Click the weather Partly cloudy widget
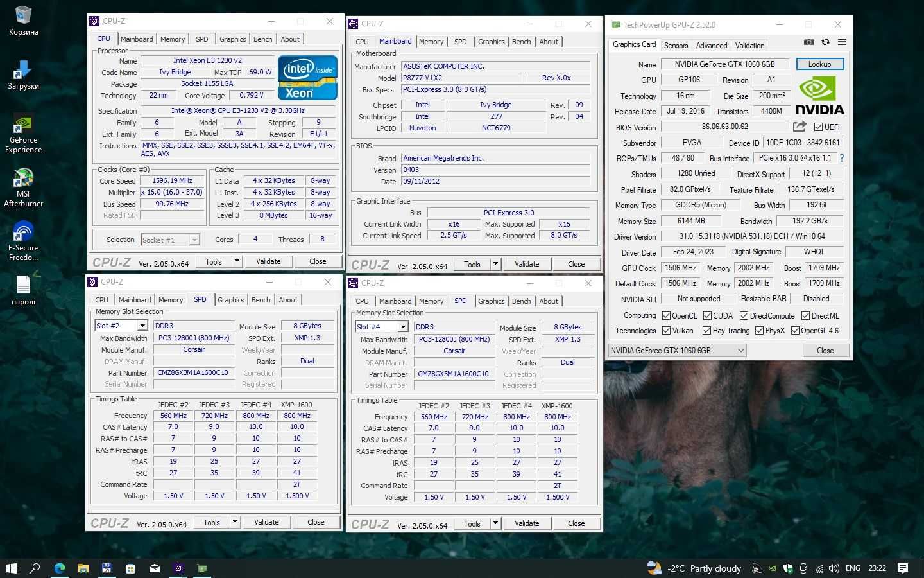This screenshot has height=578, width=924. pyautogui.click(x=695, y=568)
